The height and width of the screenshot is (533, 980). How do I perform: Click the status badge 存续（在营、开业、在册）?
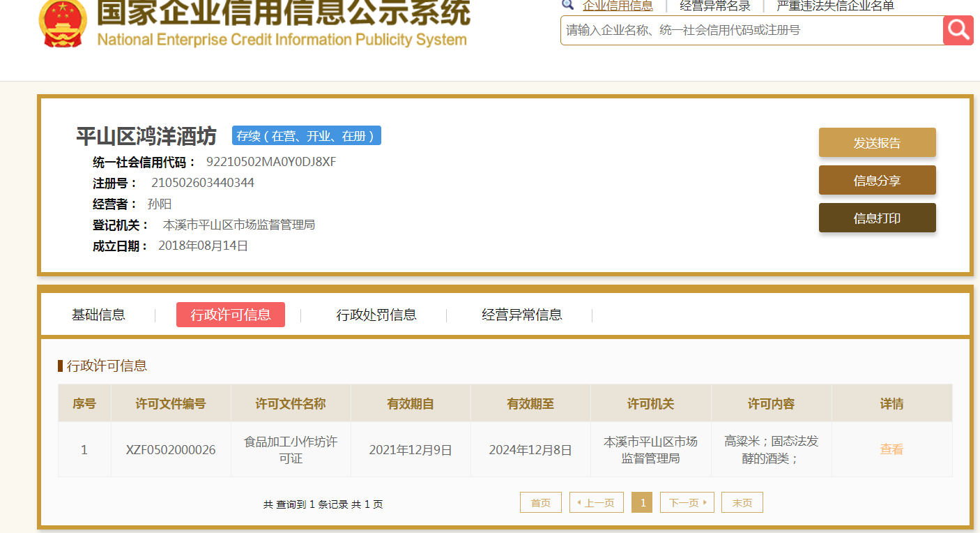click(x=307, y=136)
